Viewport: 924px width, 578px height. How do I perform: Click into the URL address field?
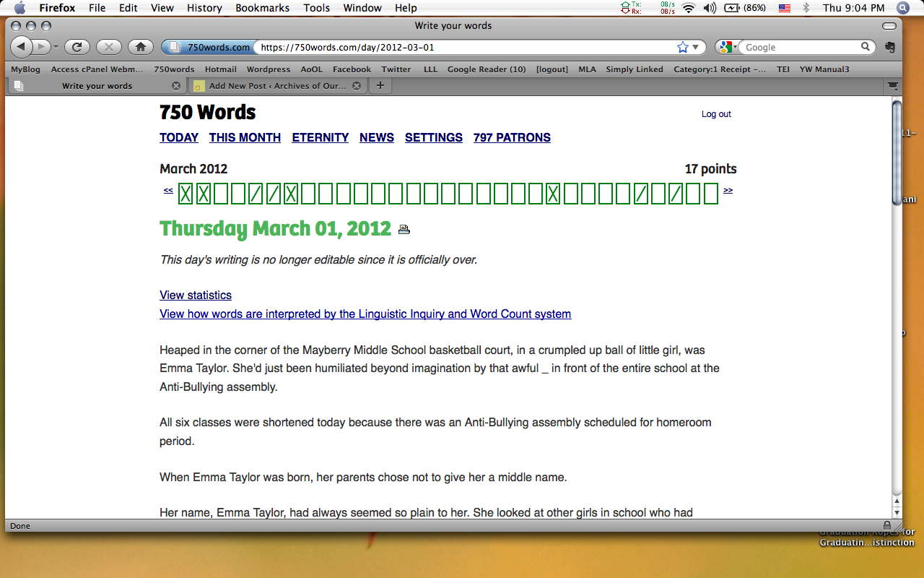[x=466, y=47]
